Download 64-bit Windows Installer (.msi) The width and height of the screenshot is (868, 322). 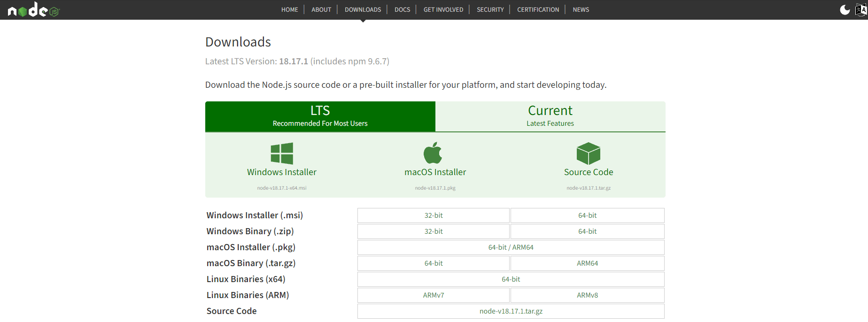click(x=588, y=215)
